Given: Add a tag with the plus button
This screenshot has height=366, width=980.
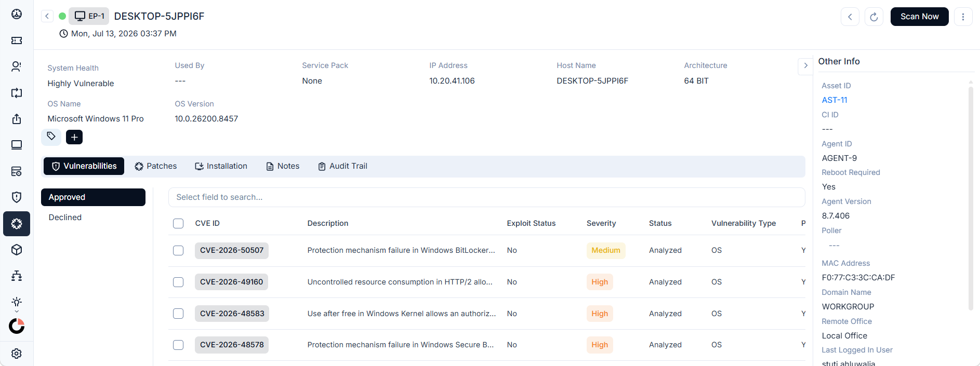Looking at the screenshot, I should 74,137.
